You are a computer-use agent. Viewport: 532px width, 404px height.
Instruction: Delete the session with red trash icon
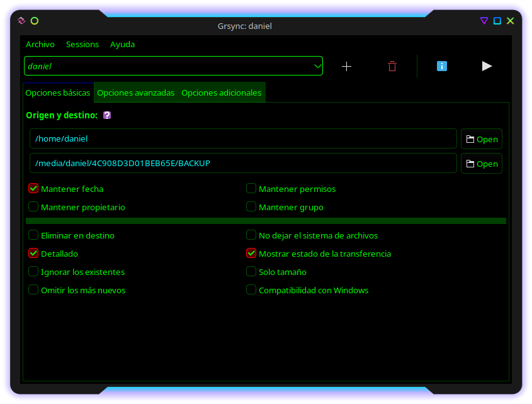pos(392,66)
